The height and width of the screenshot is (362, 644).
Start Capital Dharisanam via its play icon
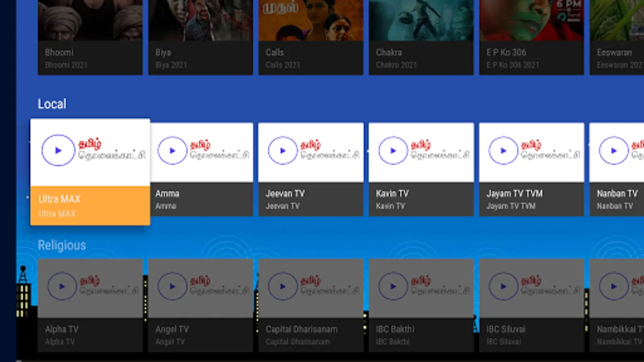tap(283, 286)
